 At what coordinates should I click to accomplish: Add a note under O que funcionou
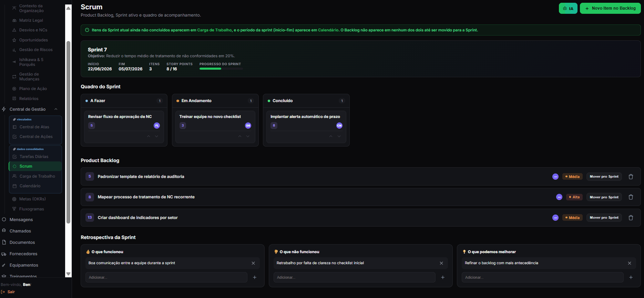click(255, 277)
